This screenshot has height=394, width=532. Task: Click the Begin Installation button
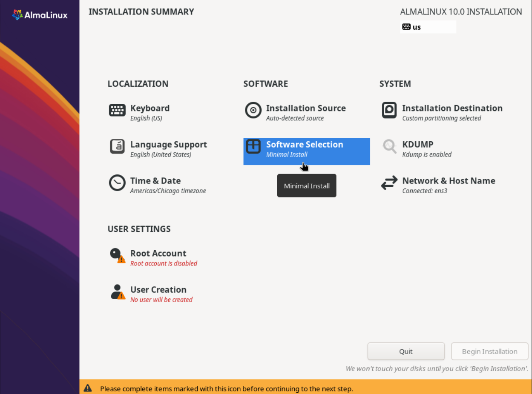pos(489,351)
